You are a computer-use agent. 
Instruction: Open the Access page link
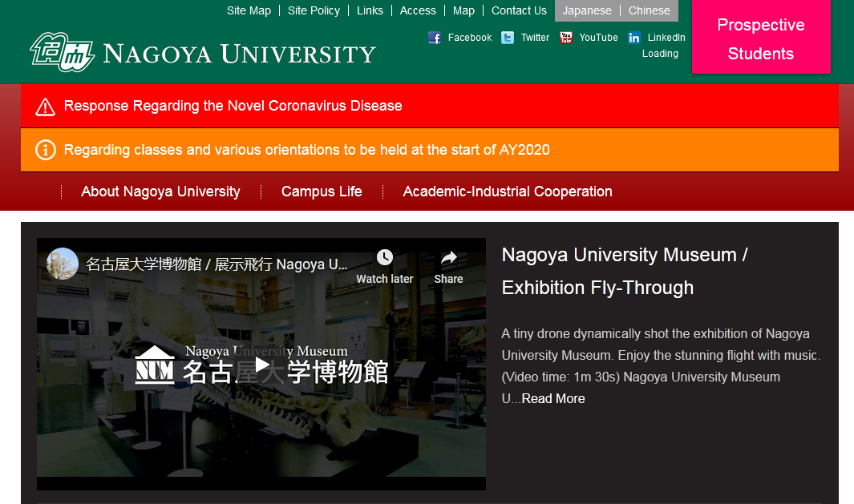coord(418,10)
